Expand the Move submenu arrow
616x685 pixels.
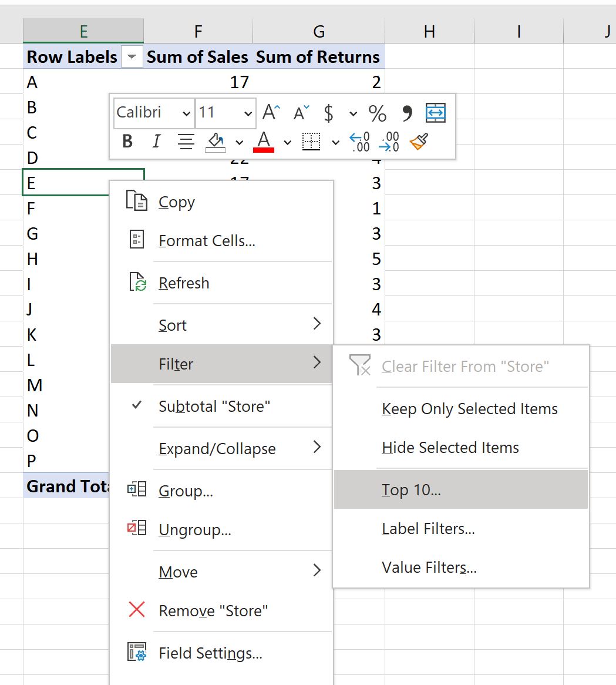pyautogui.click(x=317, y=570)
